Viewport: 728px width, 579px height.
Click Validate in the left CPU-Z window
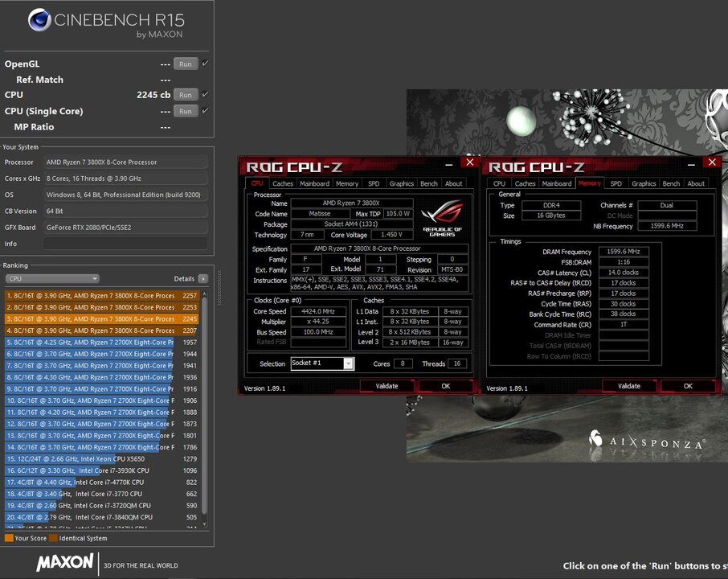point(386,386)
